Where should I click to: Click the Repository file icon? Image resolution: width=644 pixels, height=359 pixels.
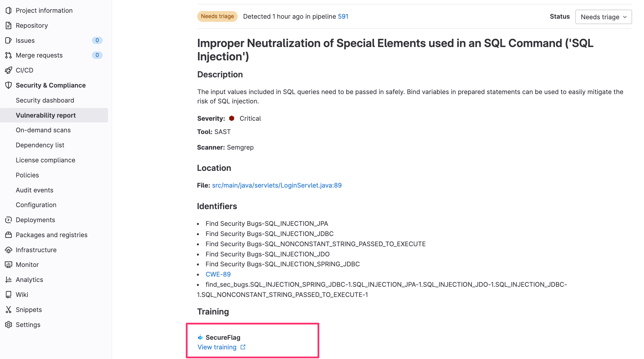(9, 26)
